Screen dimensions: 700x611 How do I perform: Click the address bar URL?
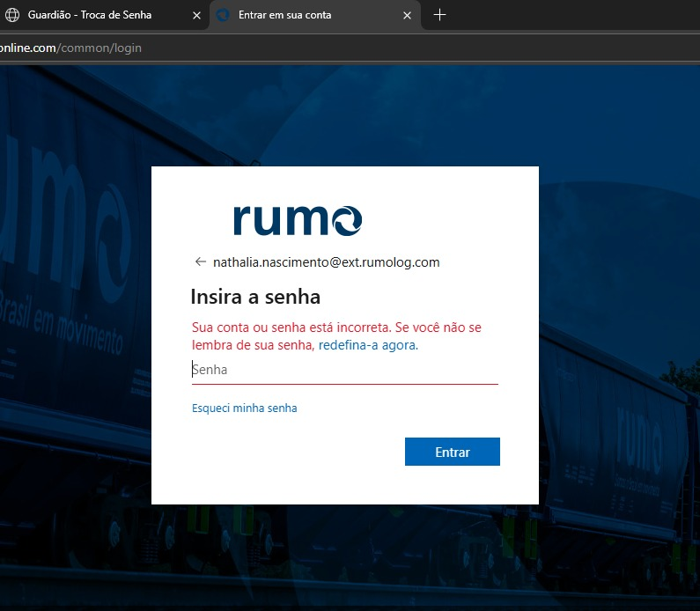pyautogui.click(x=70, y=48)
